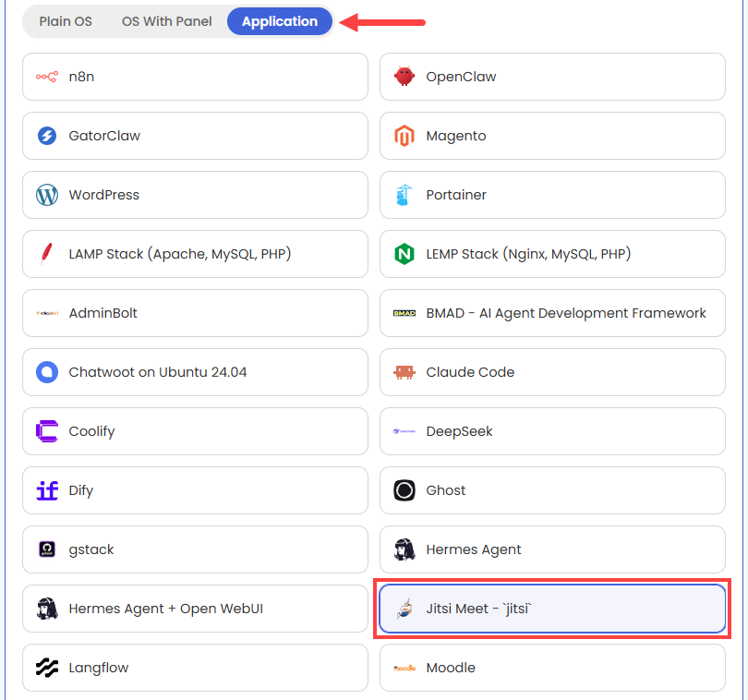Click the 'Moodle' label
Viewport: 748px width, 700px height.
click(451, 668)
